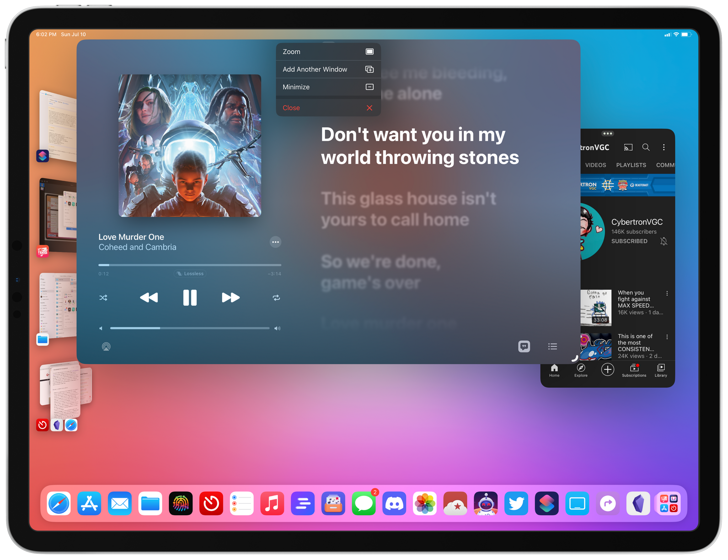Open AirPlay output options
728x560 pixels.
coord(106,346)
